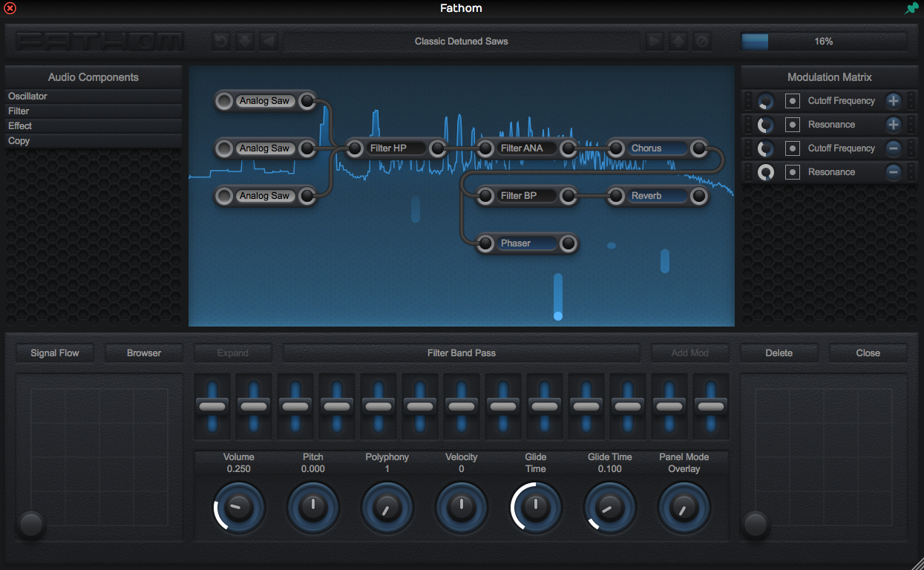Click the Chorus input port
The width and height of the screenshot is (924, 570).
pyautogui.click(x=616, y=148)
